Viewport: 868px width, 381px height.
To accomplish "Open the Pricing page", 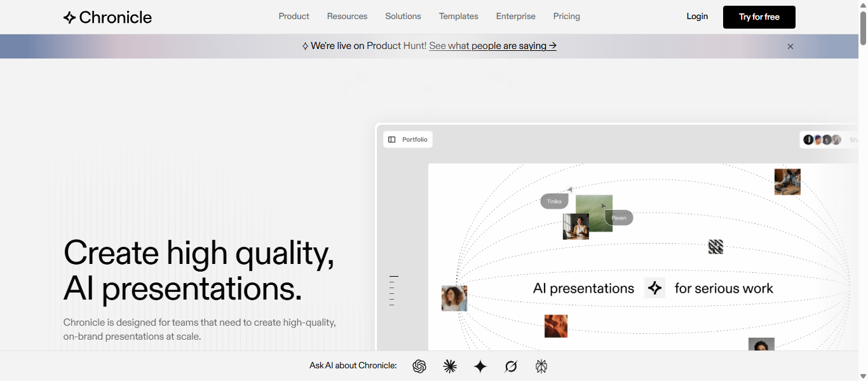I will [566, 17].
